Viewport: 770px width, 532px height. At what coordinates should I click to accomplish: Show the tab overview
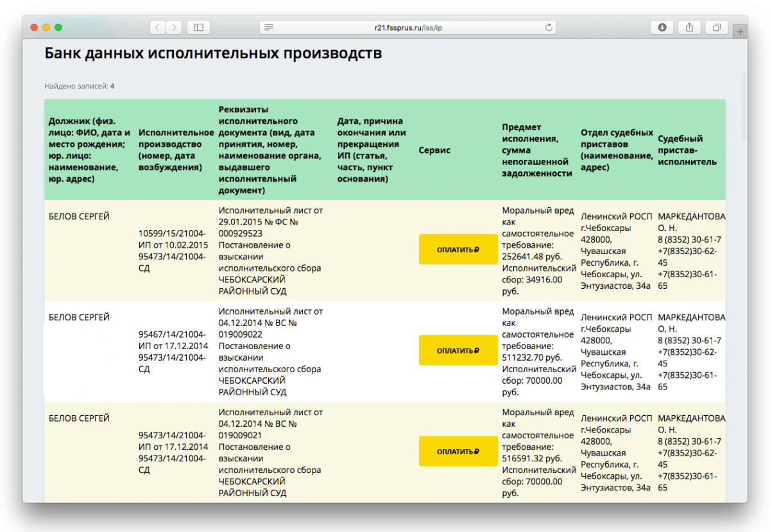(717, 28)
